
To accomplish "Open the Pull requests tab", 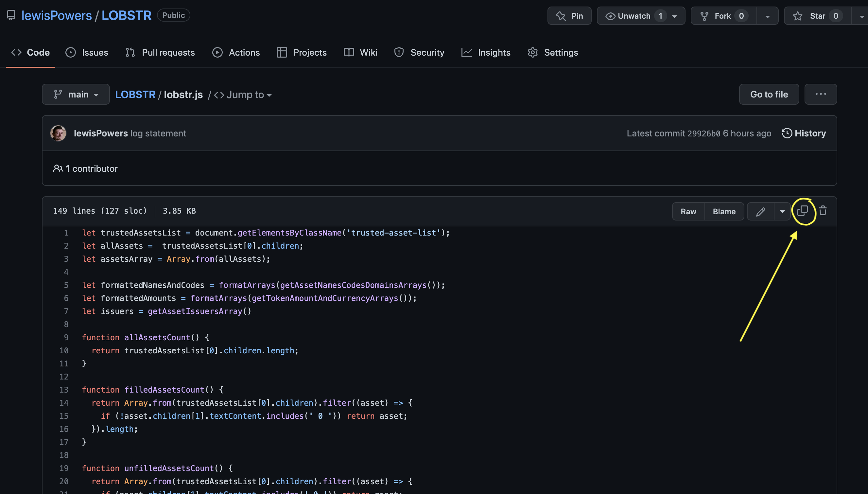I will click(160, 53).
